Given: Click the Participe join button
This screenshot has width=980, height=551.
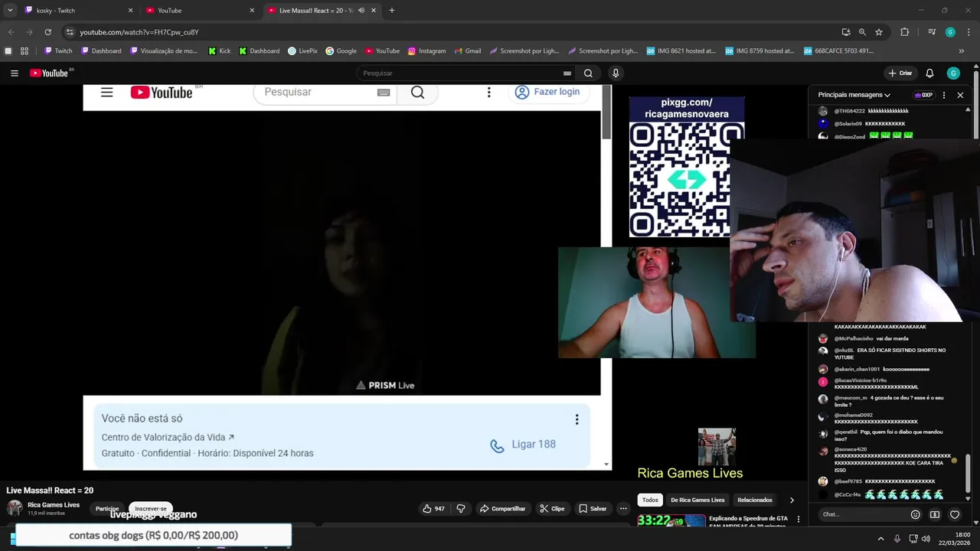Looking at the screenshot, I should (x=107, y=508).
